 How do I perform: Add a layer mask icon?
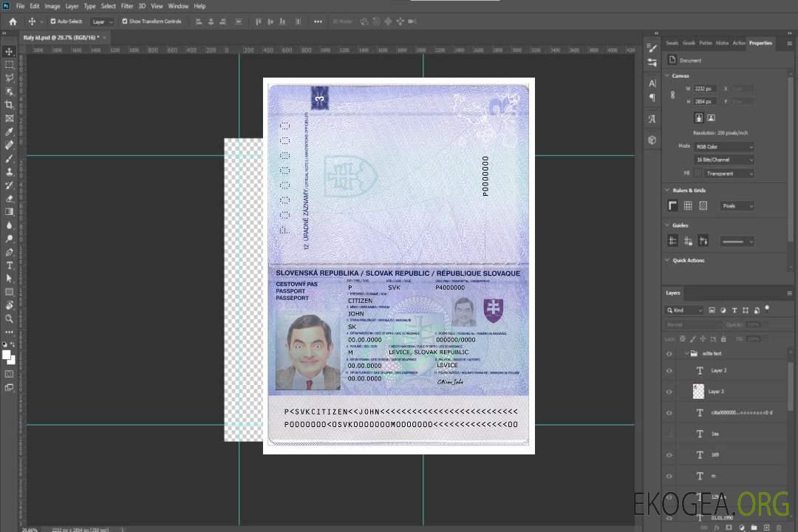click(729, 528)
